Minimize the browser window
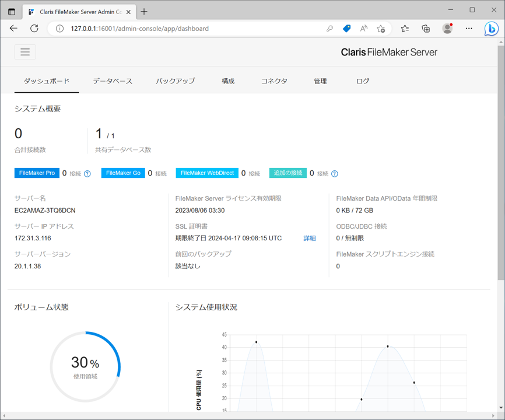This screenshot has height=420, width=505. click(x=451, y=10)
